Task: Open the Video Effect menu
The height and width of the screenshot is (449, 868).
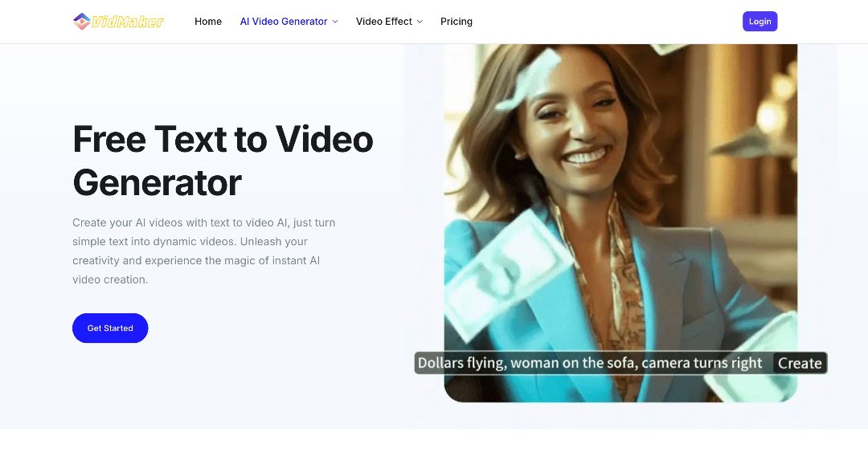Action: point(389,22)
